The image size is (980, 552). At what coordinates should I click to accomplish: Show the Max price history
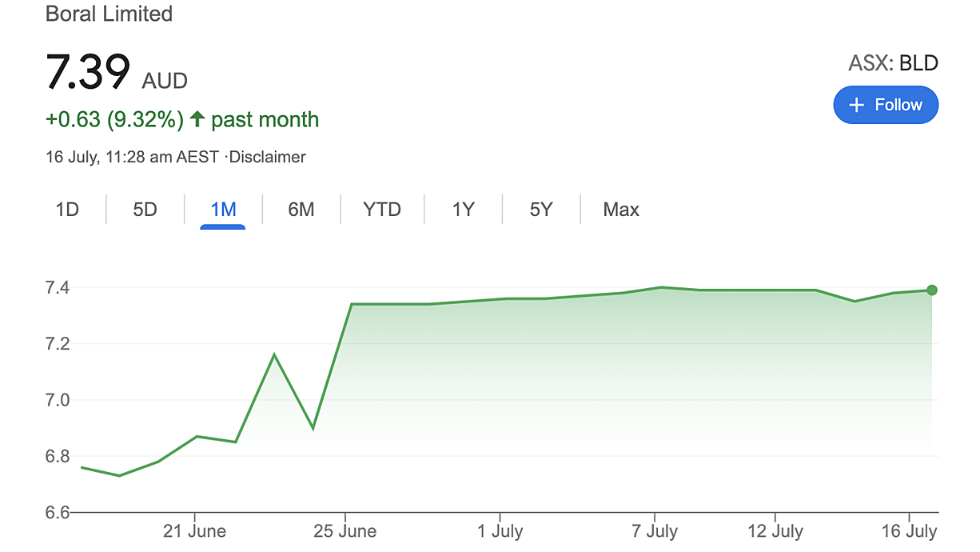coord(621,210)
